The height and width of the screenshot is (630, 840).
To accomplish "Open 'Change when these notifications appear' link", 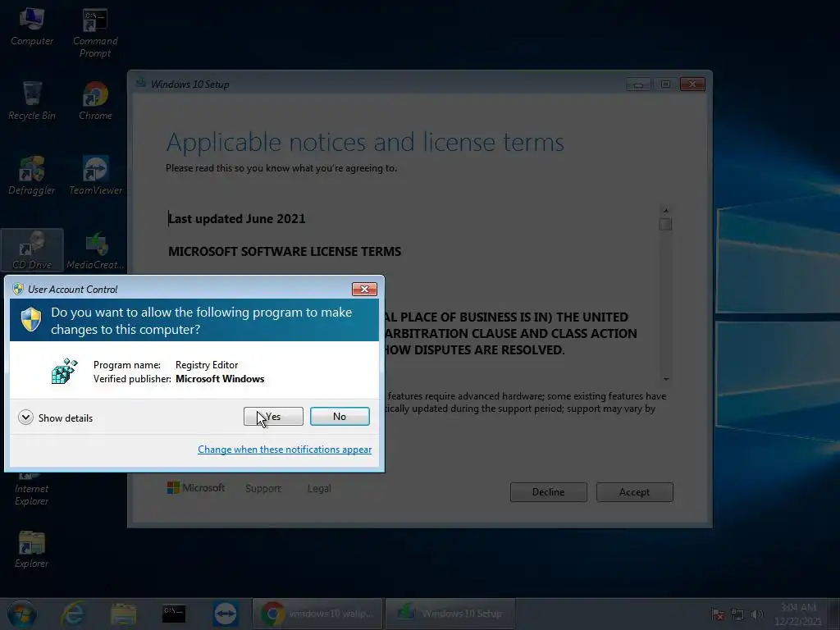I will click(x=285, y=450).
